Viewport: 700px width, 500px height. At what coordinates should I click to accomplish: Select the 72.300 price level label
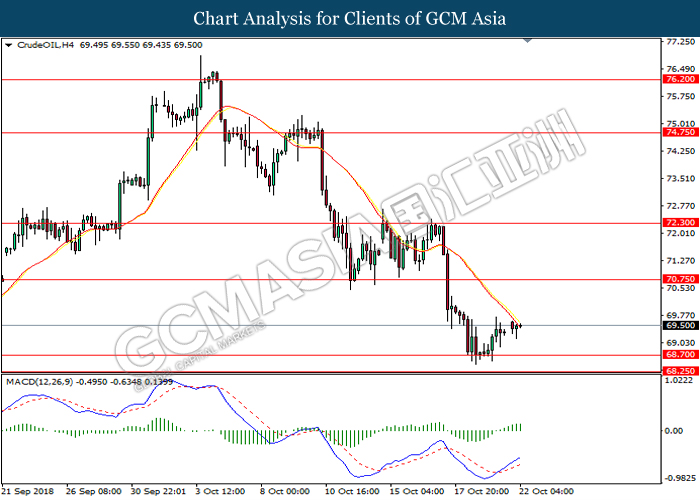[x=680, y=222]
